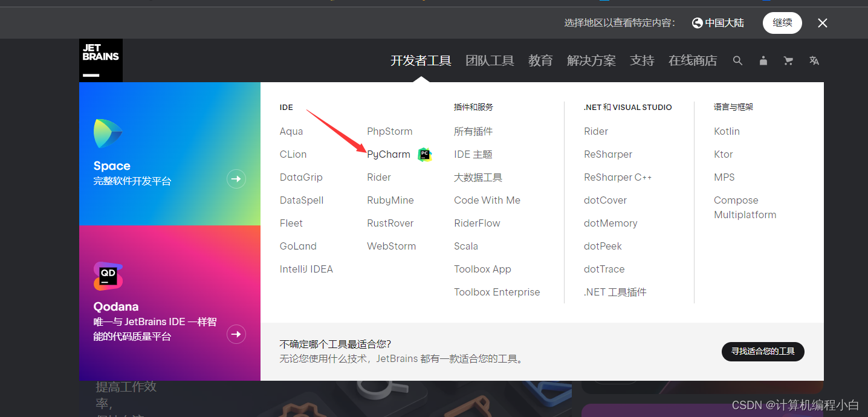Open the GoLand link

[x=298, y=246]
